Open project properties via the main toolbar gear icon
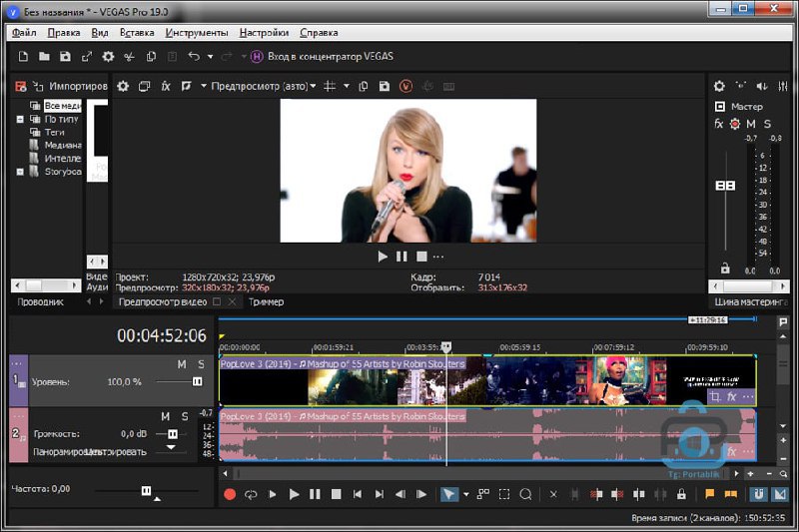This screenshot has height=532, width=799. 108,57
